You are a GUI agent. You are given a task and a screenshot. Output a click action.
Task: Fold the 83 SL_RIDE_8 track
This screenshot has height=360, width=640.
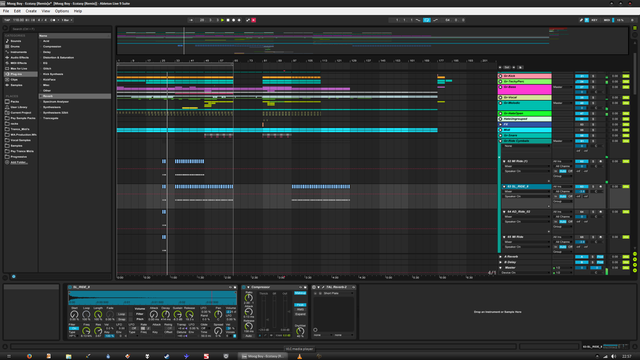504,187
